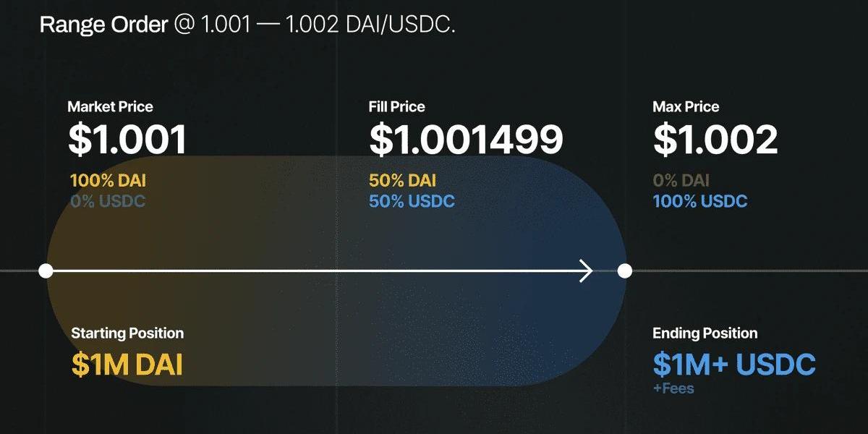Click the "50% DAI" text
Viewport: 868px width, 434px height.
[x=402, y=181]
